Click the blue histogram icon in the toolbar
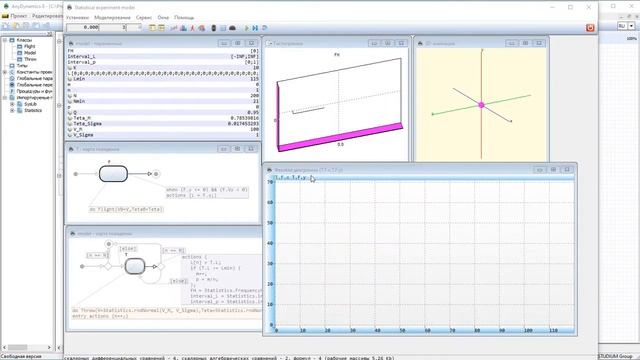The image size is (640, 360). (183, 28)
